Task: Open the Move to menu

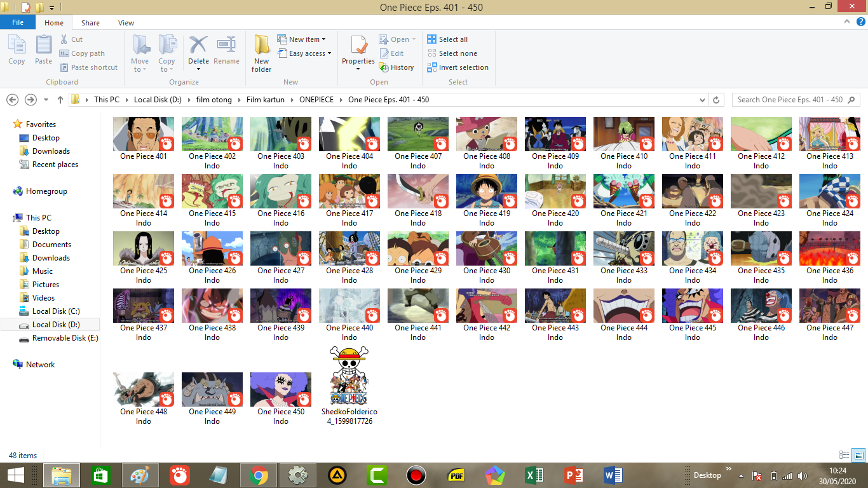Action: [x=140, y=53]
